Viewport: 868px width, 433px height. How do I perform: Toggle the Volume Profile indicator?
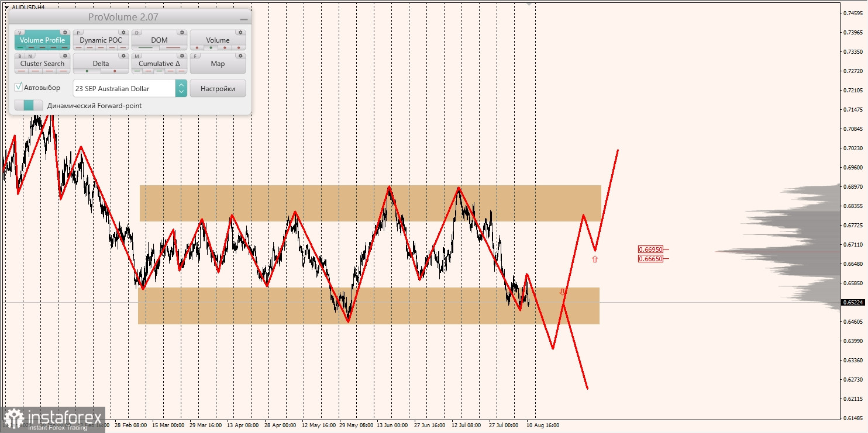[42, 40]
